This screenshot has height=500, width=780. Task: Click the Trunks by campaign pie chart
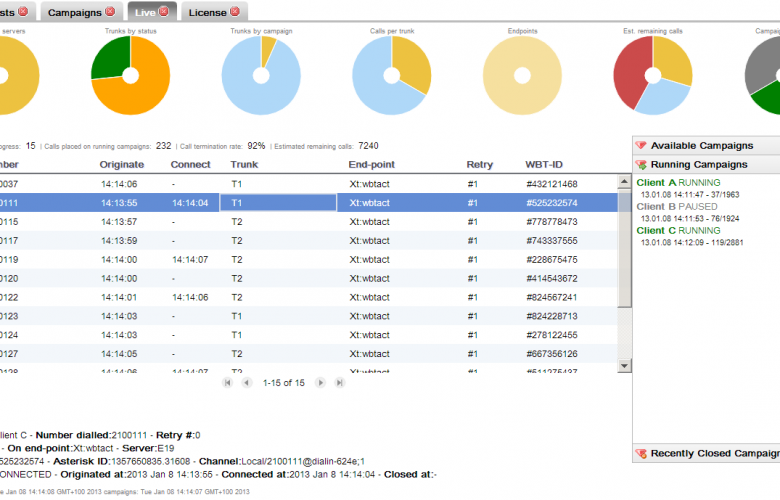pos(261,76)
